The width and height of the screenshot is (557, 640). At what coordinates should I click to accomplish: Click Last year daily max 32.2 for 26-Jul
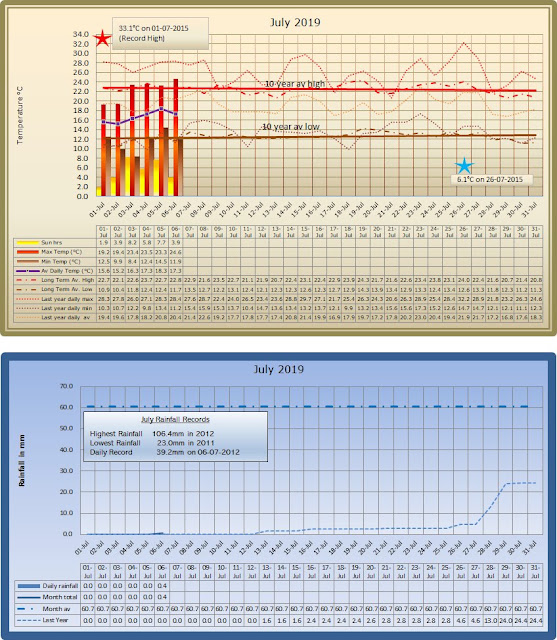(x=464, y=299)
